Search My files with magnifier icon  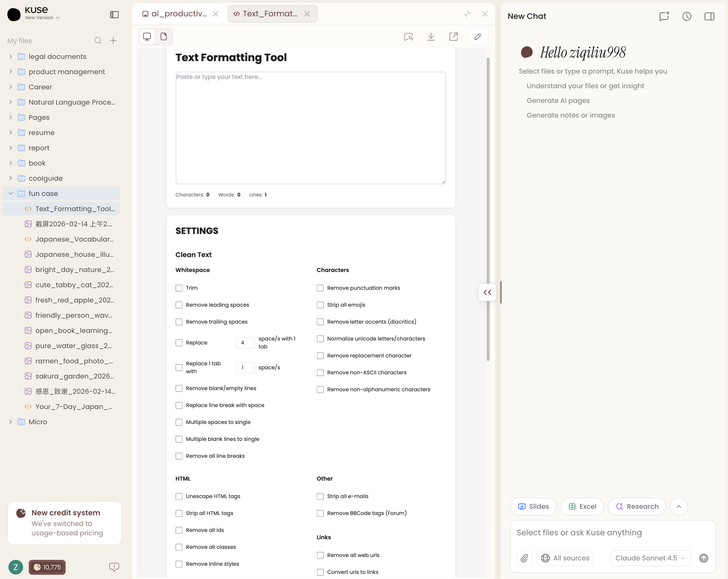(98, 41)
